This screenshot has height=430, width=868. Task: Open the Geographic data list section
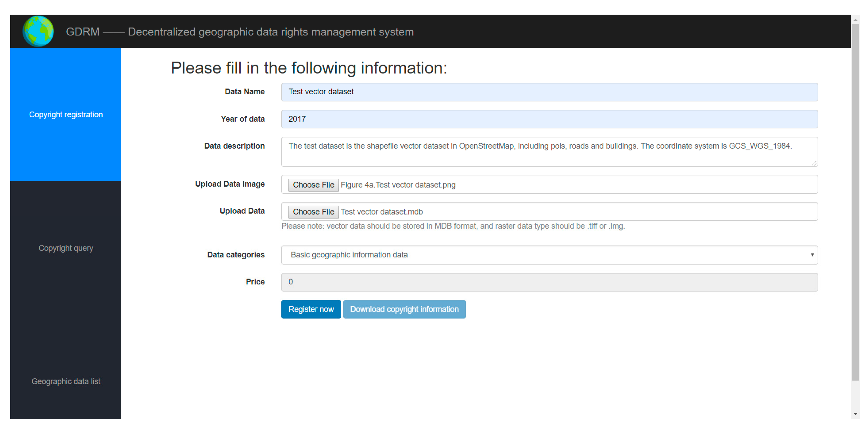point(66,381)
